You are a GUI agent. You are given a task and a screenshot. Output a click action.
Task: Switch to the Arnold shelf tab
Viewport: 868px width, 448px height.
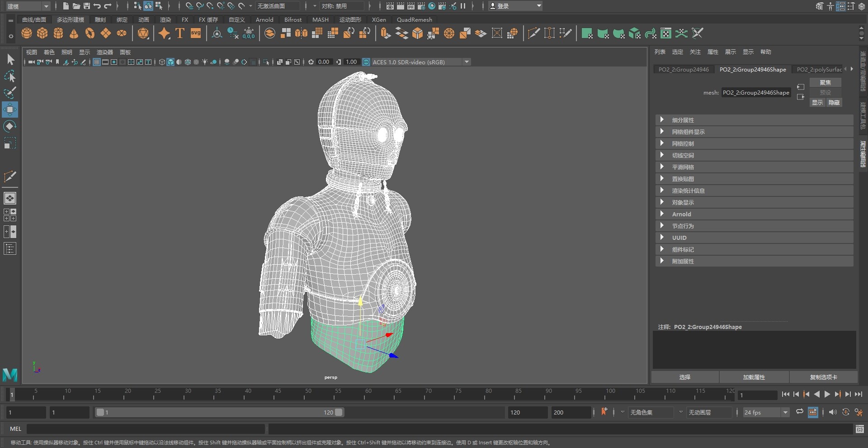[x=264, y=19]
